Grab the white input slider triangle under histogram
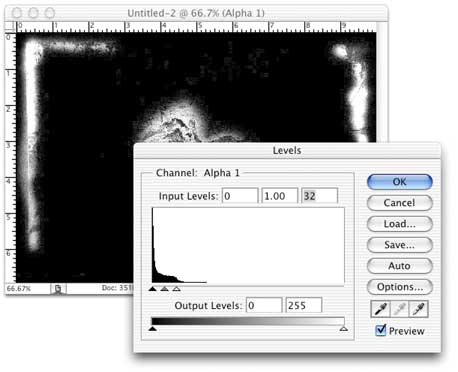Viewport: 458px width, 372px height. click(177, 289)
